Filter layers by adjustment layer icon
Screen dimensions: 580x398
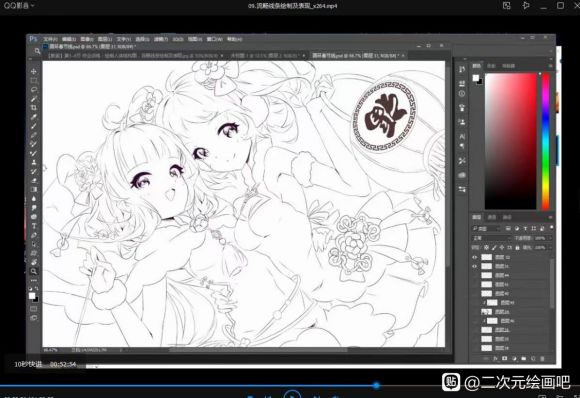(x=517, y=229)
